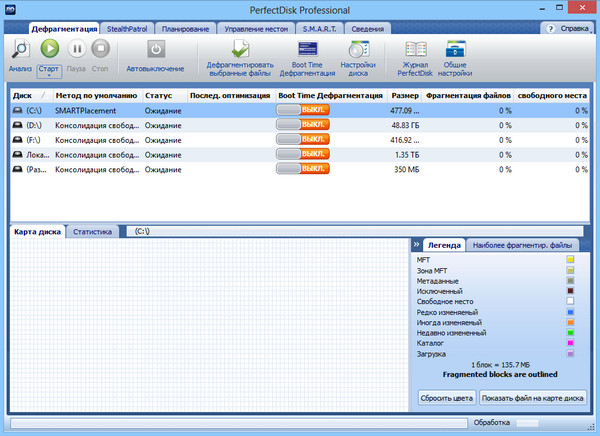Collapse the legend panel with double-arrow chevron
This screenshot has height=436, width=600.
pos(416,243)
